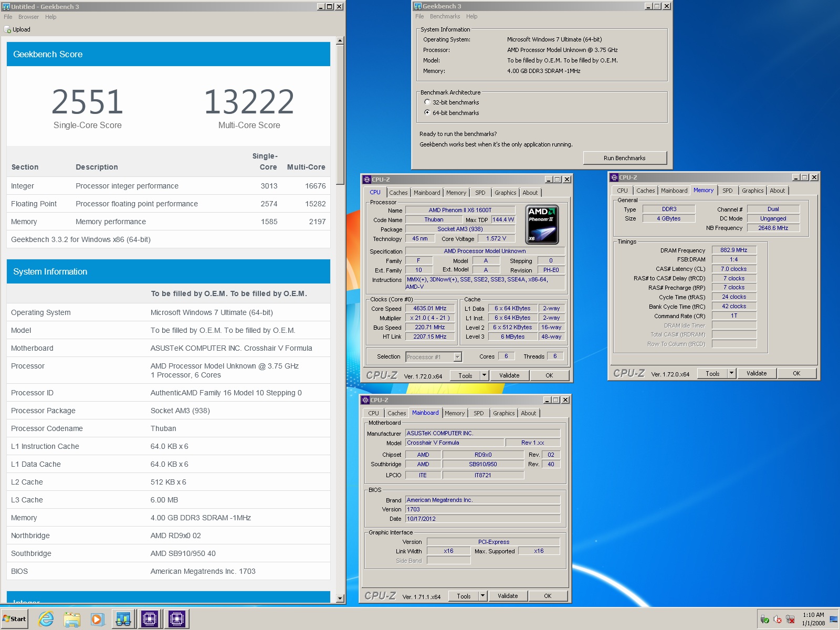This screenshot has height=630, width=840.
Task: Click the AMD Phenom II logo in CPU-Z
Action: 542,225
